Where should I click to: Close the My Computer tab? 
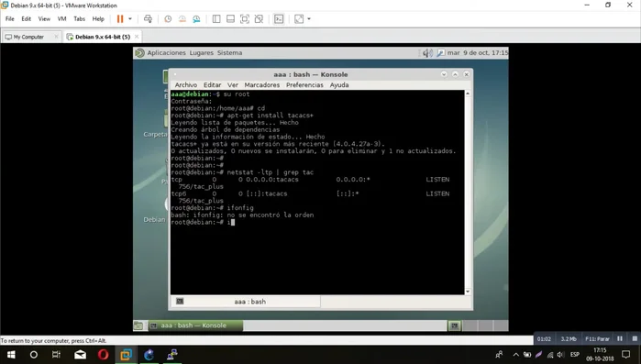click(57, 37)
